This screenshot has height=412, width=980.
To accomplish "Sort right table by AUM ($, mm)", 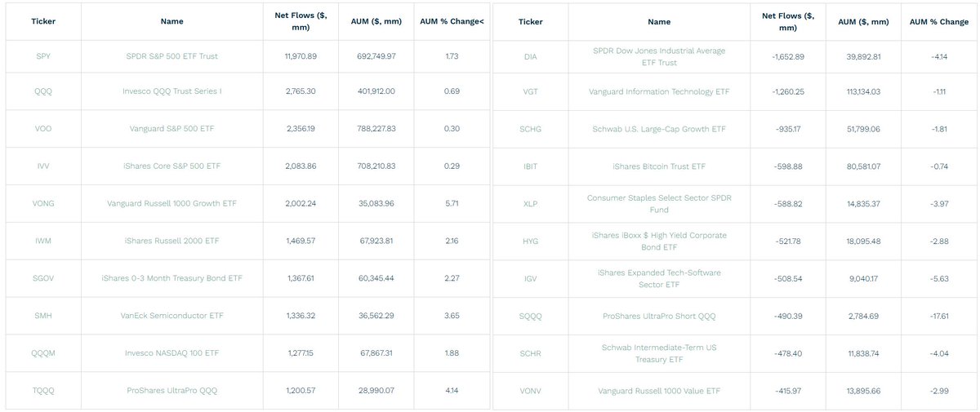I will [x=862, y=22].
